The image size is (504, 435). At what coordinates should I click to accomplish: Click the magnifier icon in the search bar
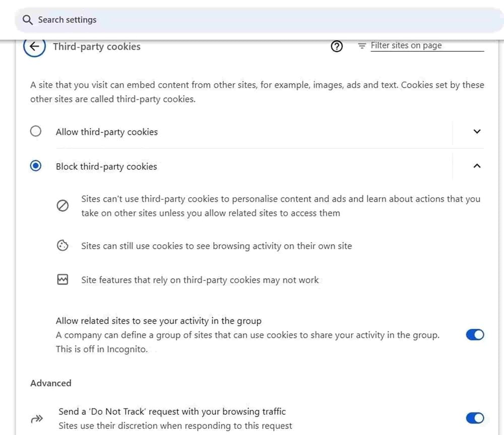(x=28, y=20)
